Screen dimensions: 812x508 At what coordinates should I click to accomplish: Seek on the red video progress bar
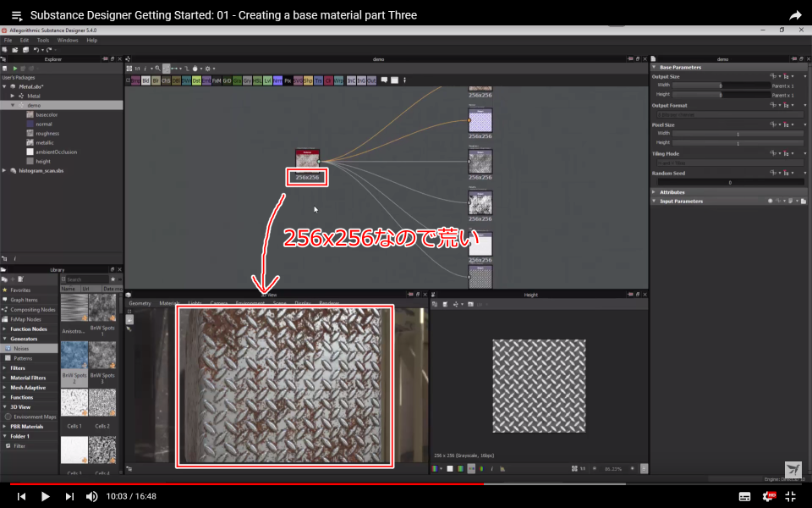tap(247, 484)
